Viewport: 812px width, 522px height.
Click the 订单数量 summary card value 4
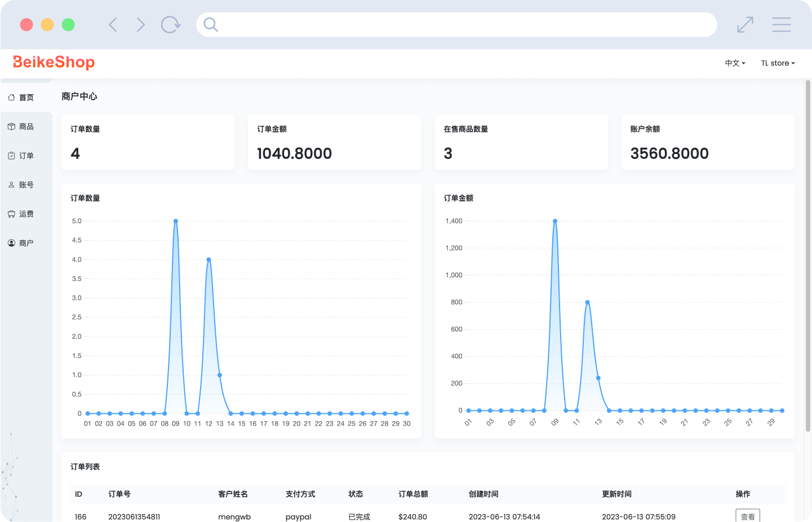tap(76, 153)
